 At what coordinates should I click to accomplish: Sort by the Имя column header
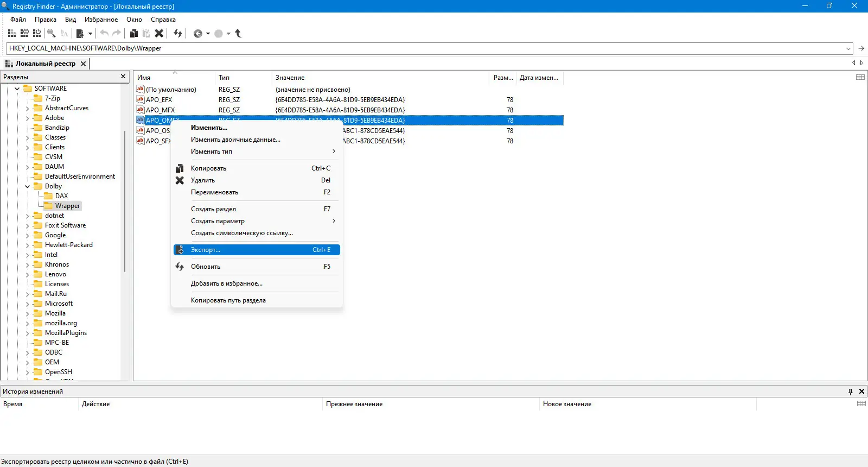pos(175,78)
